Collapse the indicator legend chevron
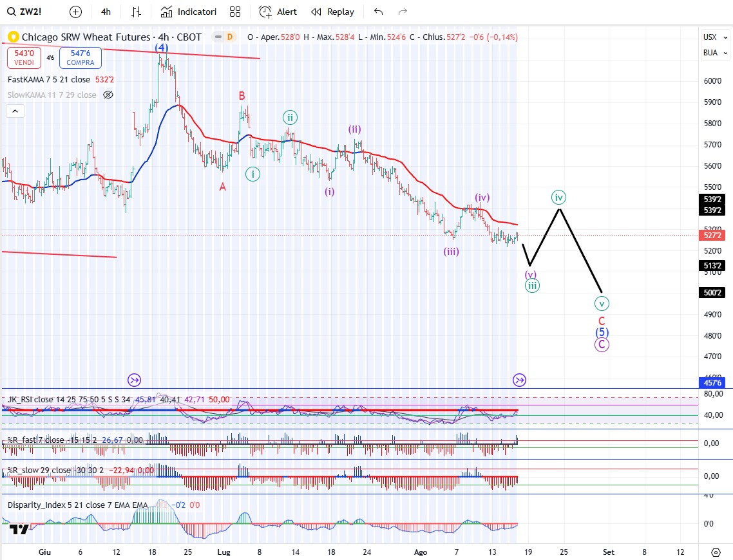Image resolution: width=733 pixels, height=560 pixels. click(15, 111)
